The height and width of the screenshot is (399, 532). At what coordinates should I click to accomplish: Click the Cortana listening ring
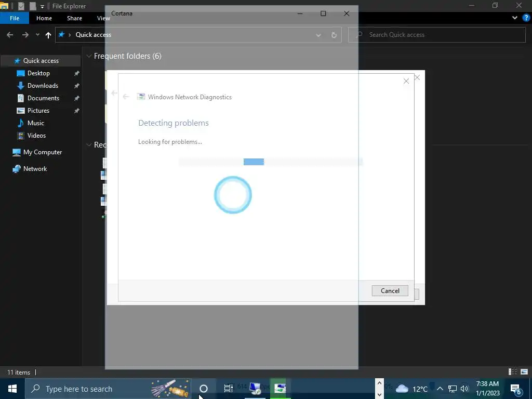[x=233, y=195]
